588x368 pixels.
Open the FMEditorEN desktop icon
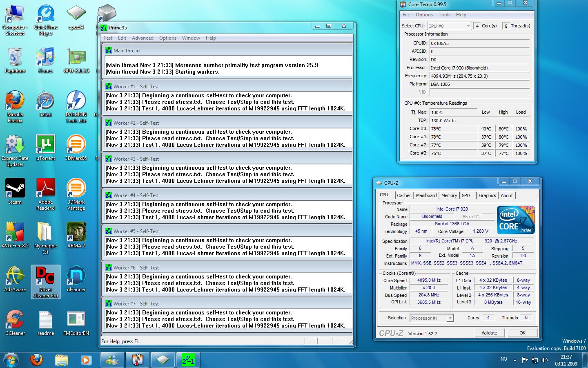76,323
